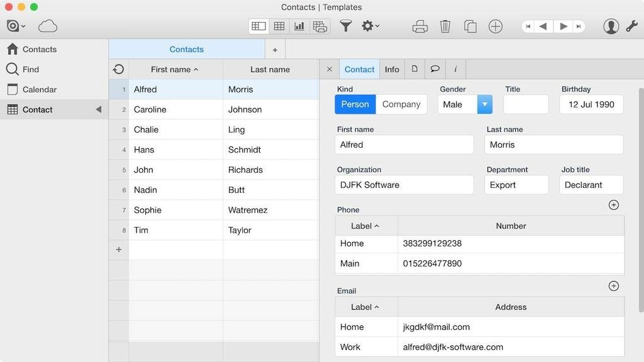The width and height of the screenshot is (644, 362).
Task: Sort by First name column header
Action: (176, 69)
